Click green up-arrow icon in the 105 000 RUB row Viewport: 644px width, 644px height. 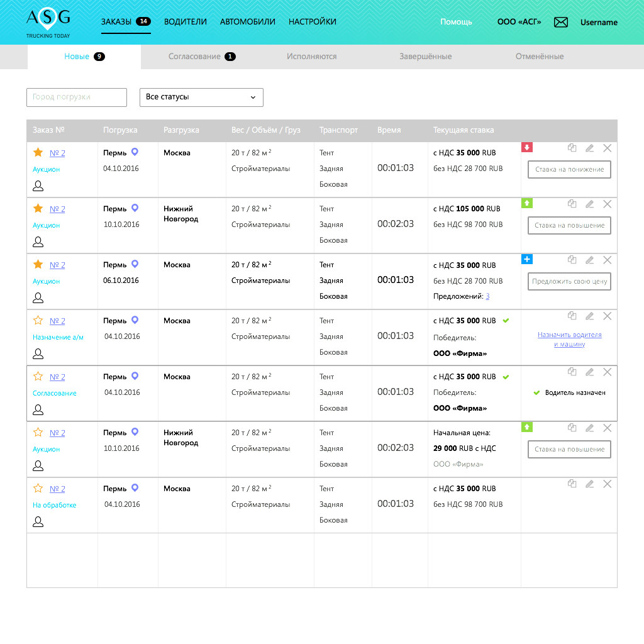tap(527, 203)
